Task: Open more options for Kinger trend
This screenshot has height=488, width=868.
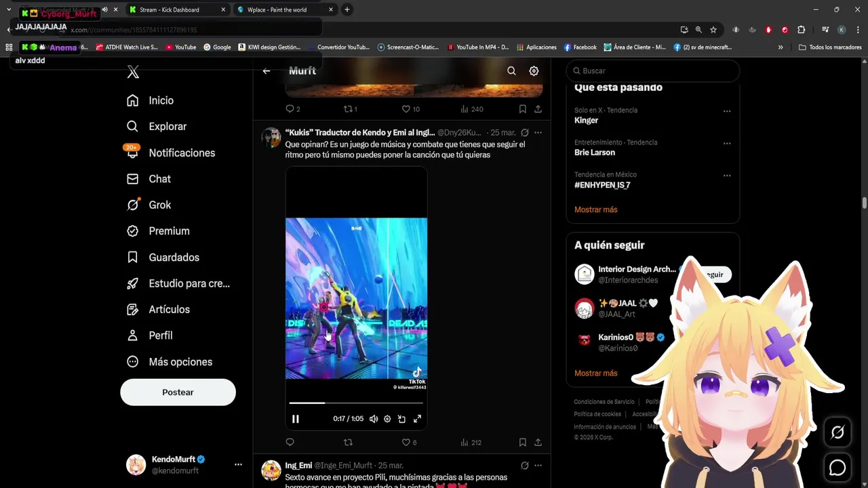Action: coord(727,111)
